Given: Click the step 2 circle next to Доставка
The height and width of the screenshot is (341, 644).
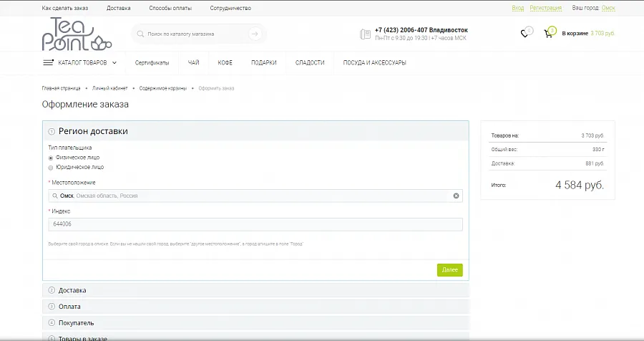Looking at the screenshot, I should [52, 290].
